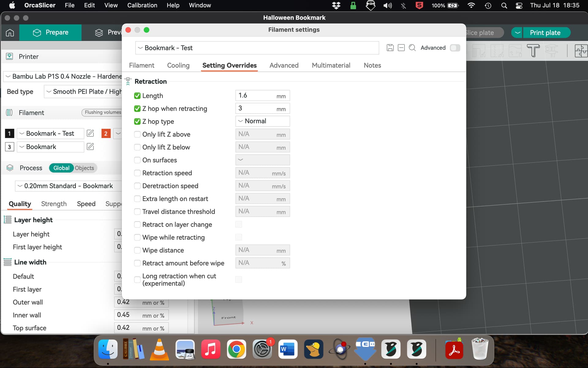This screenshot has width=588, height=368.
Task: Select filament slot 2 color swatch
Action: point(106,133)
